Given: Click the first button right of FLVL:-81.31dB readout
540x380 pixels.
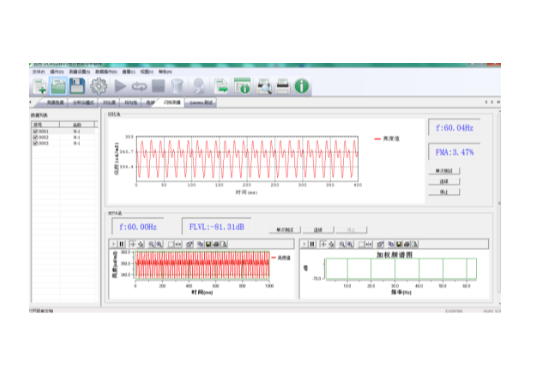Looking at the screenshot, I should pyautogui.click(x=285, y=230).
